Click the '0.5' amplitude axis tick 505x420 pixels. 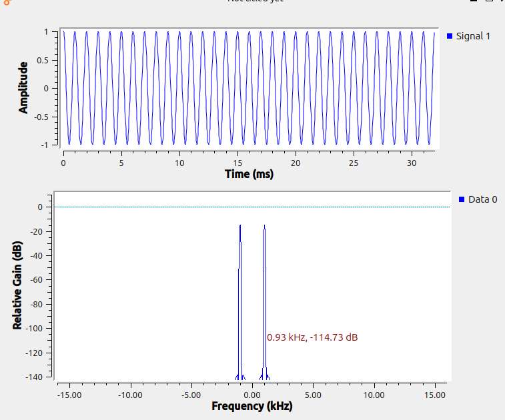click(43, 61)
